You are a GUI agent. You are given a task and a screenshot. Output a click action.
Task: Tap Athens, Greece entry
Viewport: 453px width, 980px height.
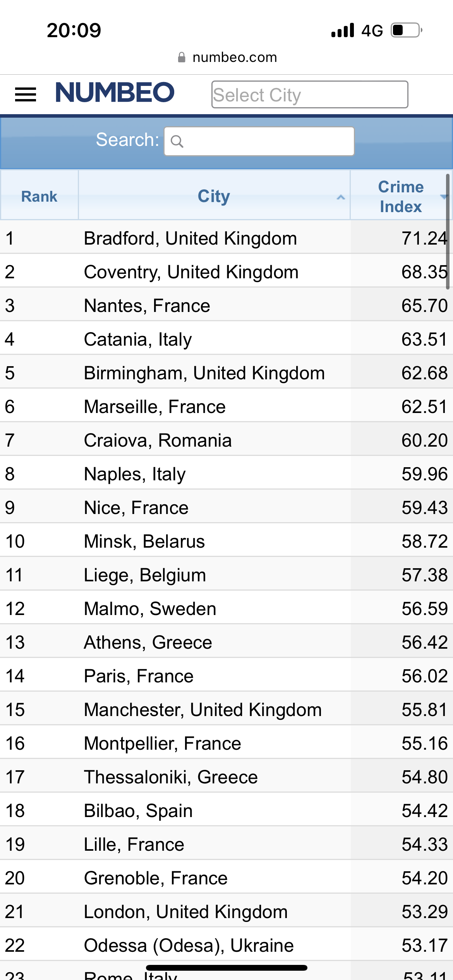[148, 642]
